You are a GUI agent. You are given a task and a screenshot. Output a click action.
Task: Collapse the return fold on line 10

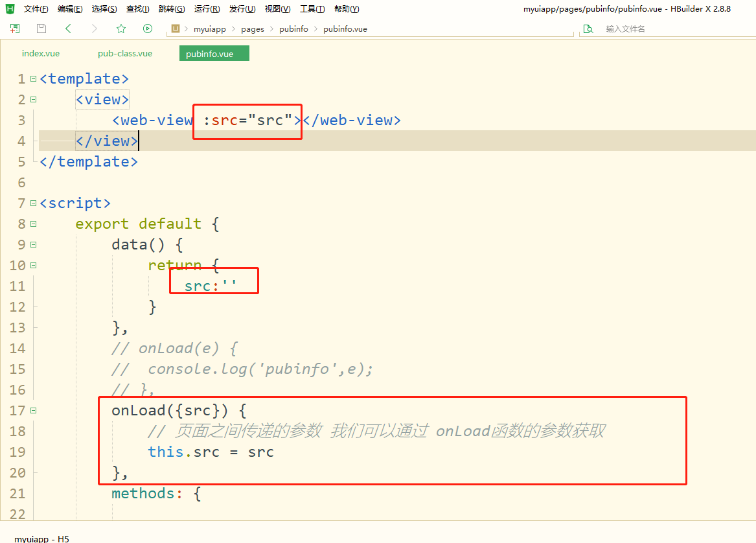point(33,265)
